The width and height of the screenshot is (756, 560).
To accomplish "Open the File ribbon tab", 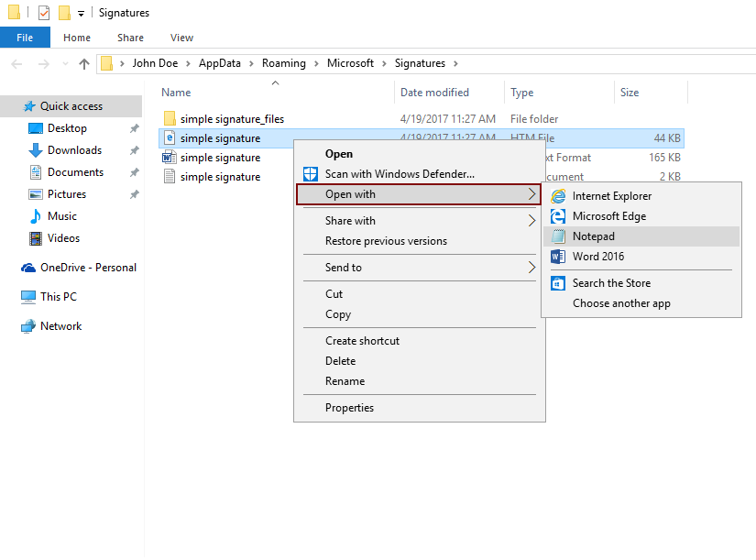I will [25, 38].
